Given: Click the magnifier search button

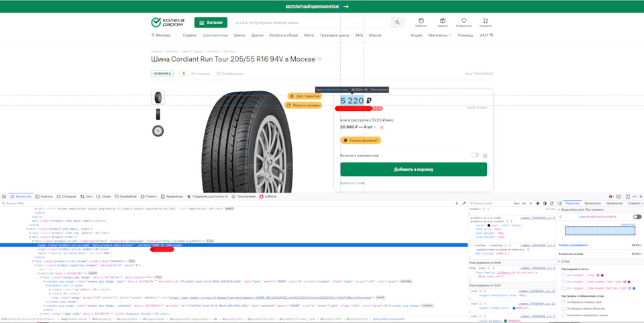Looking at the screenshot, I should (397, 23).
